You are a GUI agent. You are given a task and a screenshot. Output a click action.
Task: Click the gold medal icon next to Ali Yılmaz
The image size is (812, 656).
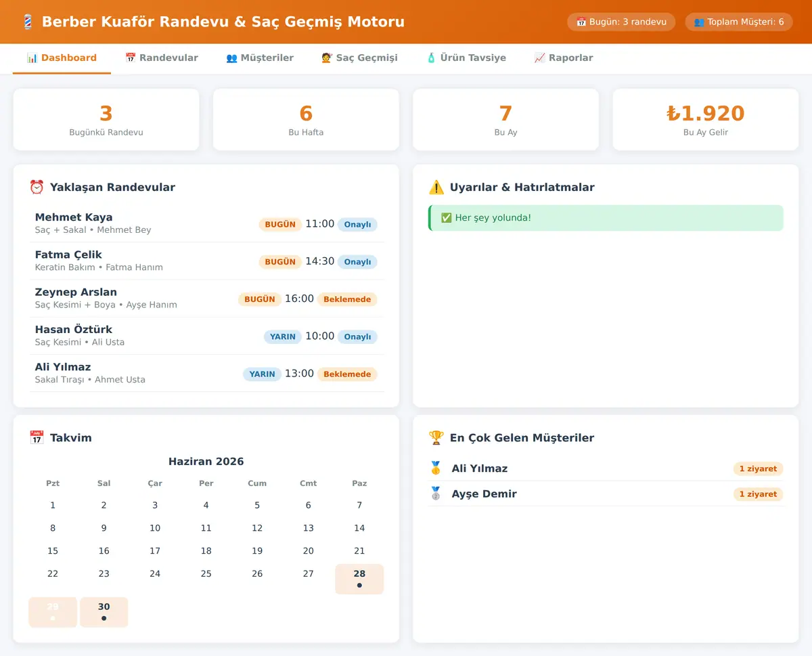click(x=436, y=468)
